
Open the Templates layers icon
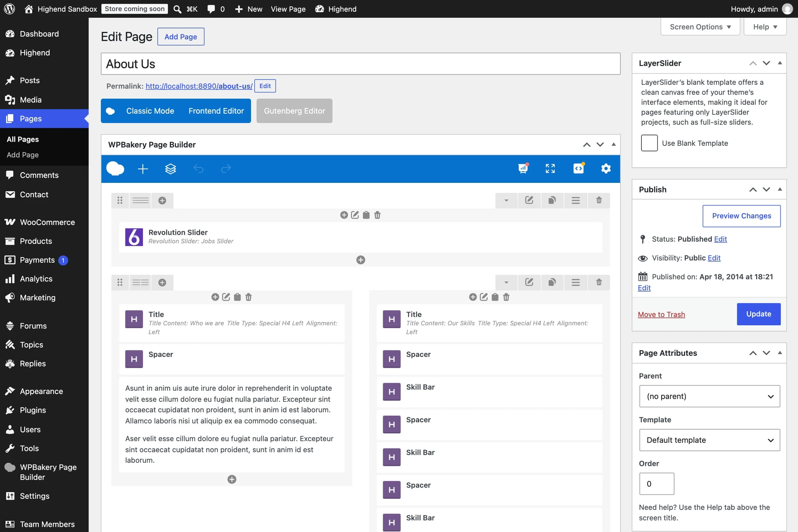[x=170, y=169]
